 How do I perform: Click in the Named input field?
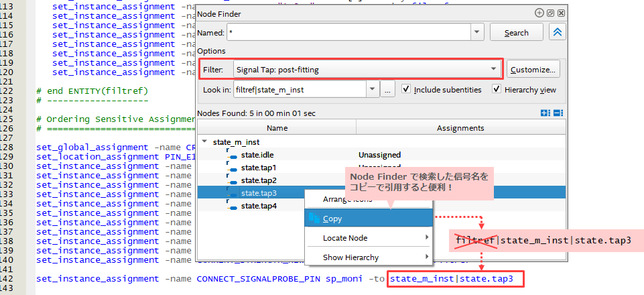coord(348,32)
